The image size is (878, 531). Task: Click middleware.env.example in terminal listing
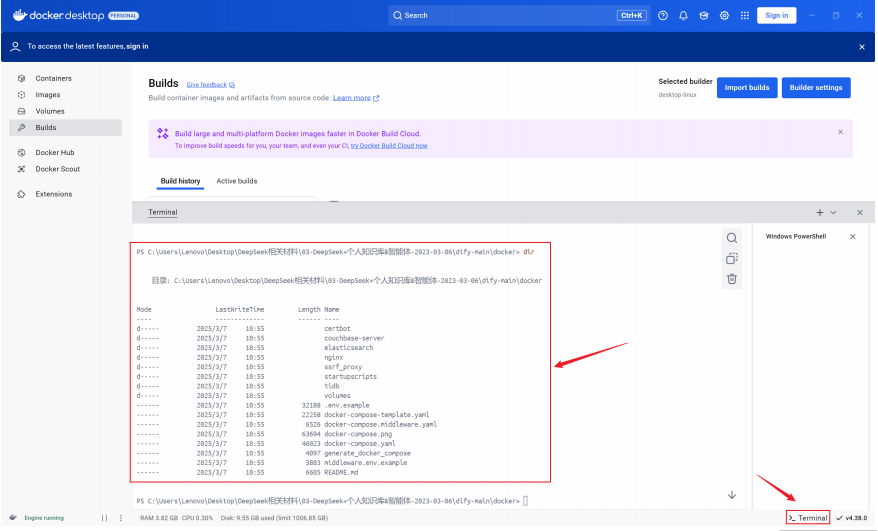(365, 463)
